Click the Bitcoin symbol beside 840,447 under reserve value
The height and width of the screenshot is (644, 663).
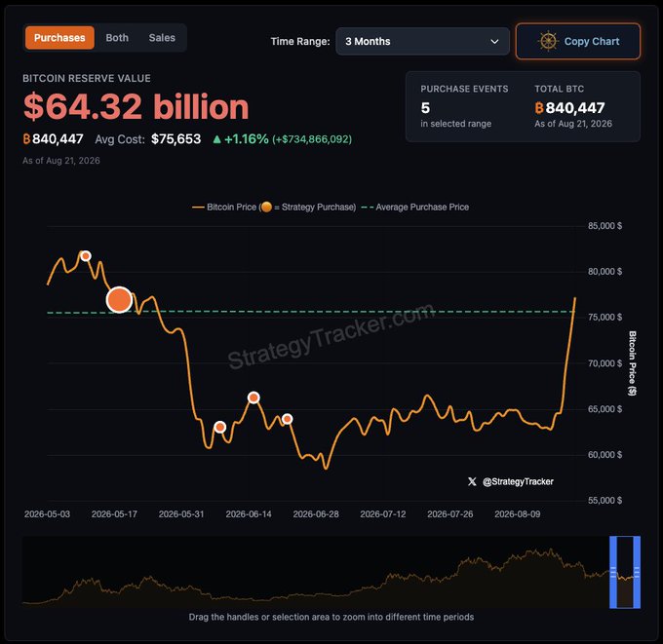point(26,139)
